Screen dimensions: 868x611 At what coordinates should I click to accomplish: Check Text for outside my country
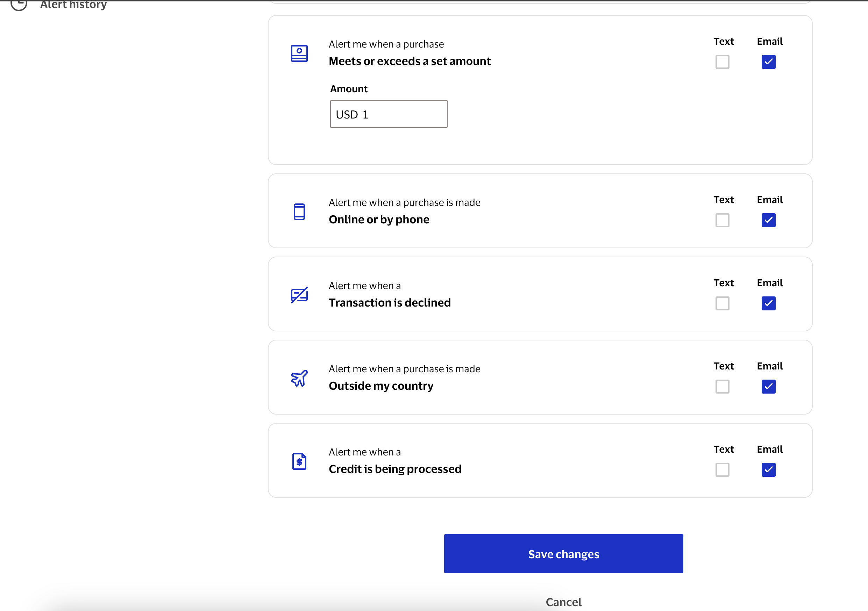coord(722,387)
